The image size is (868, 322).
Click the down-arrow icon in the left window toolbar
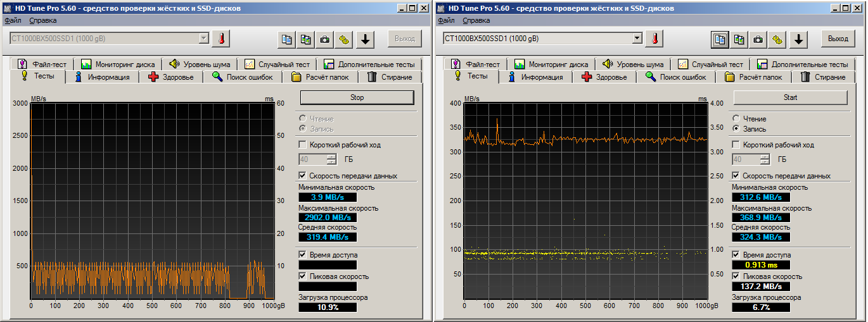364,39
